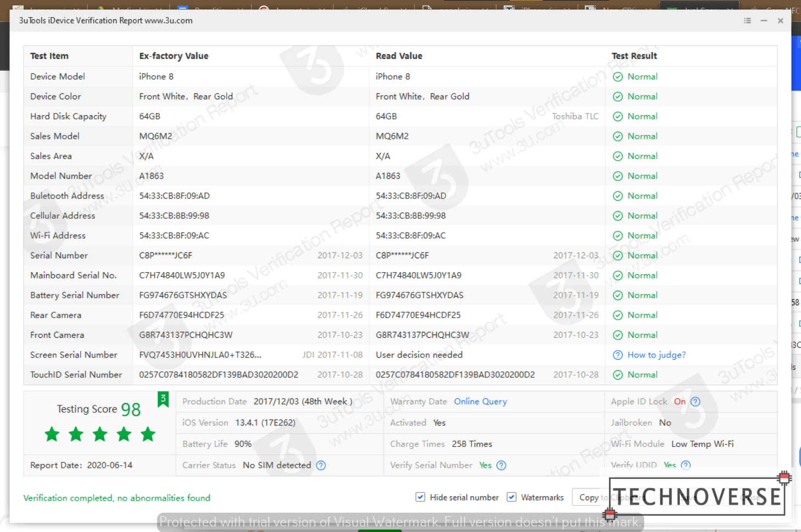
Task: Select ex-factory Bluetooth address 54:33:CB:8F:09:AD
Action: (174, 196)
